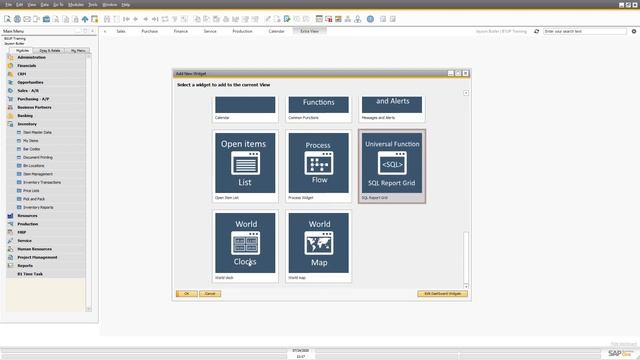This screenshot has height=360, width=640.
Task: Switch to the Finance cockpit tab
Action: [x=181, y=31]
